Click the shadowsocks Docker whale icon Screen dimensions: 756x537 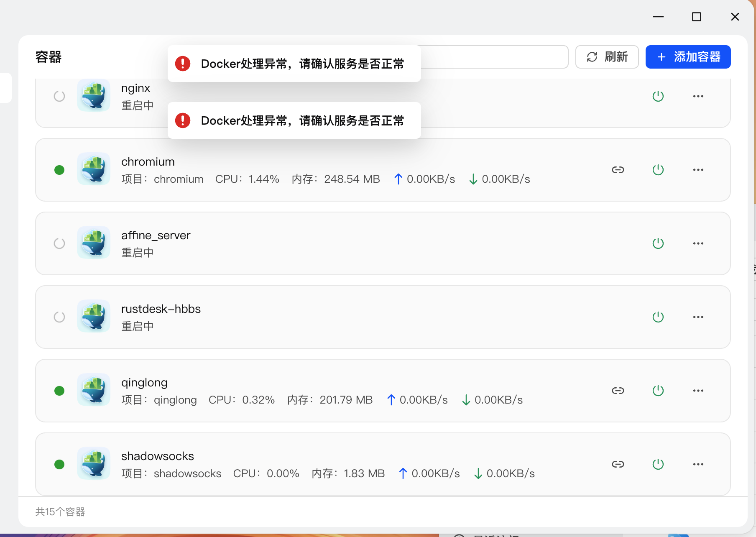pyautogui.click(x=94, y=464)
